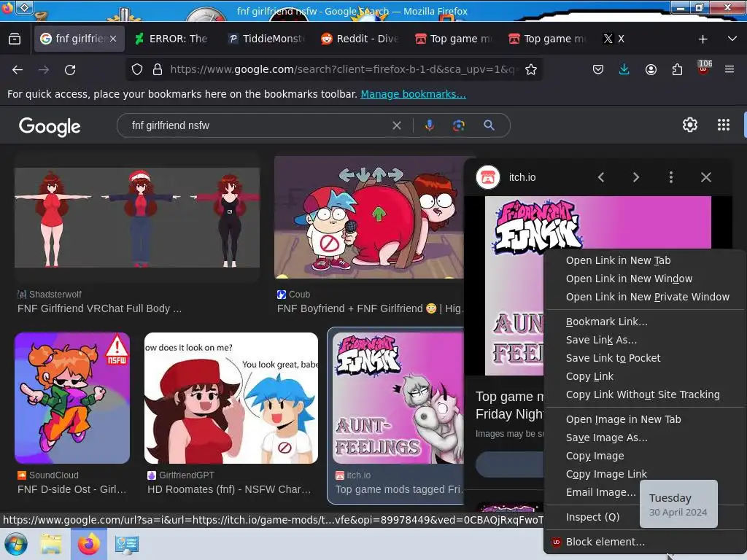Click the Manage bookmarks link
This screenshot has height=560, width=747.
(413, 94)
